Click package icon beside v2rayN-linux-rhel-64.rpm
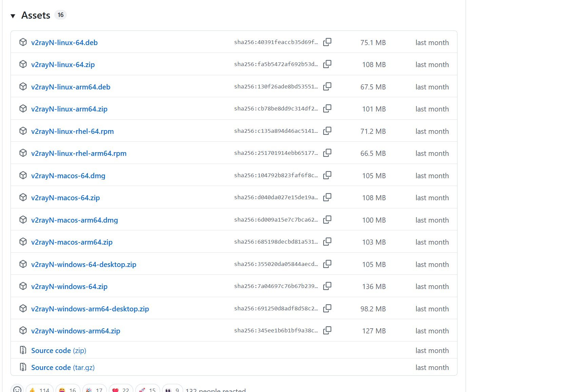The height and width of the screenshot is (392, 586). (x=23, y=131)
